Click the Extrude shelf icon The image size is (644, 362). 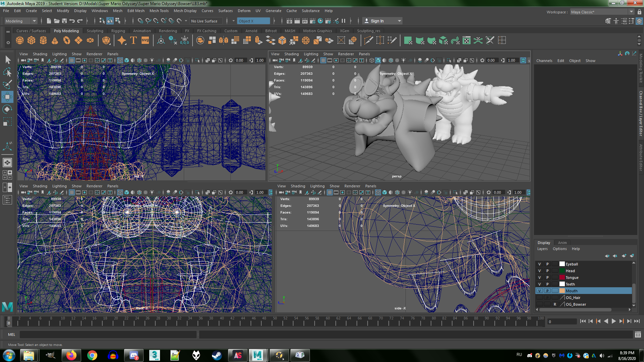(259, 41)
